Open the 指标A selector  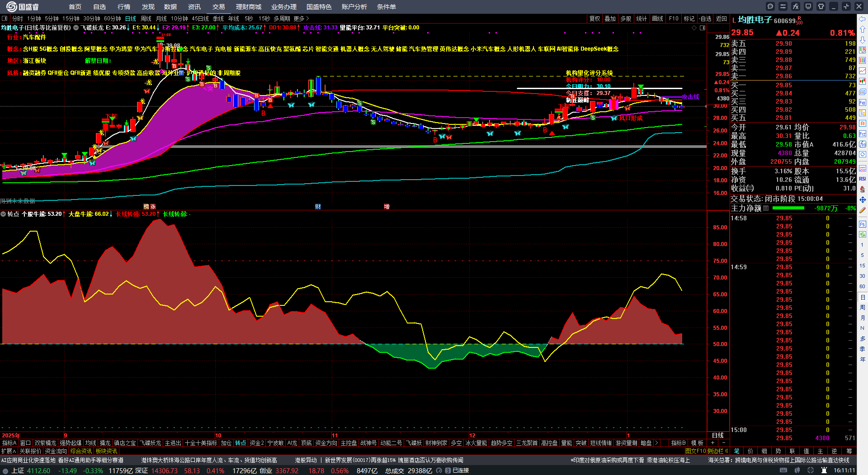[9, 443]
